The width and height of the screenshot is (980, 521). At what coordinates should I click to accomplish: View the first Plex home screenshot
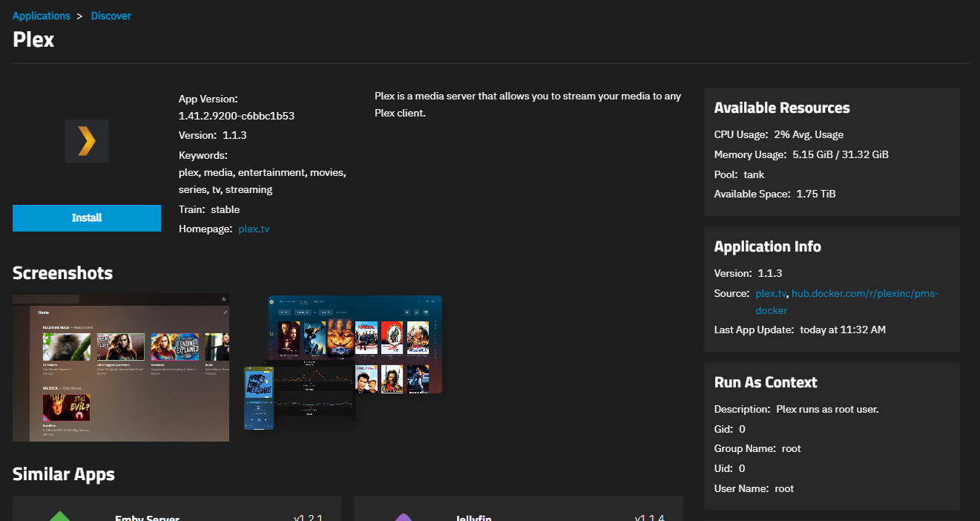click(x=121, y=367)
